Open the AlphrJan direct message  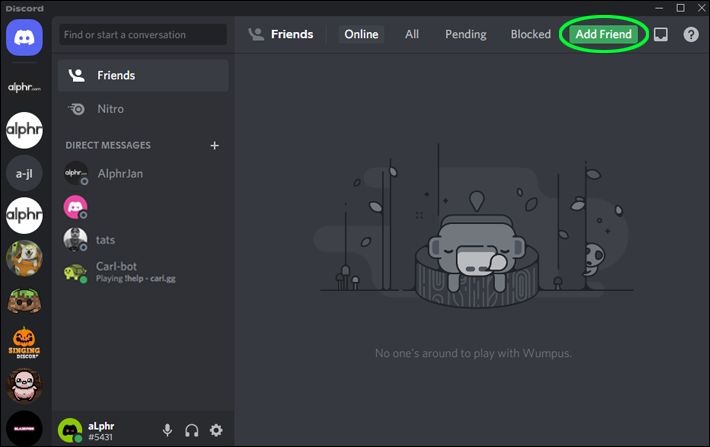(x=143, y=173)
